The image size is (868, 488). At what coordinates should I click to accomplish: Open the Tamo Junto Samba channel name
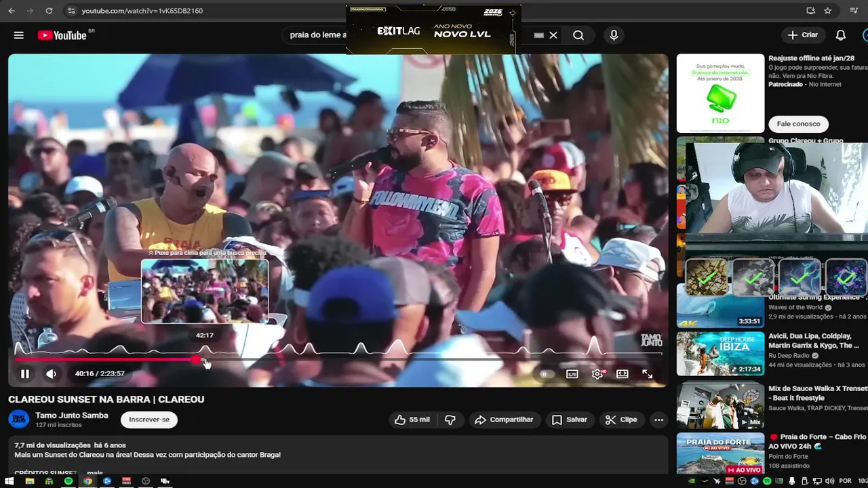coord(72,415)
